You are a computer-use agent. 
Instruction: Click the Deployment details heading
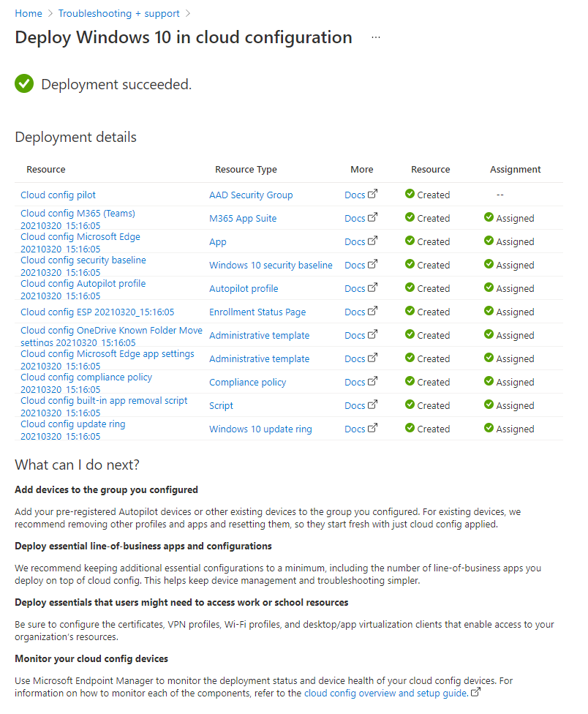(x=75, y=137)
